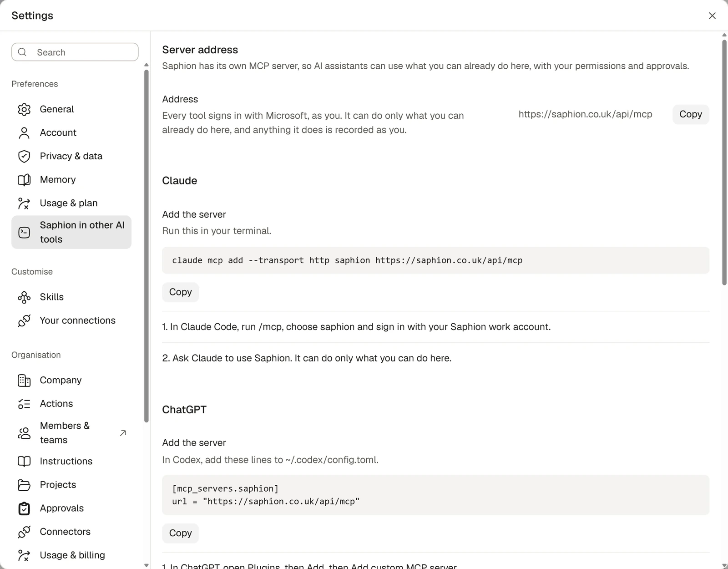Open Your connections

(71, 321)
